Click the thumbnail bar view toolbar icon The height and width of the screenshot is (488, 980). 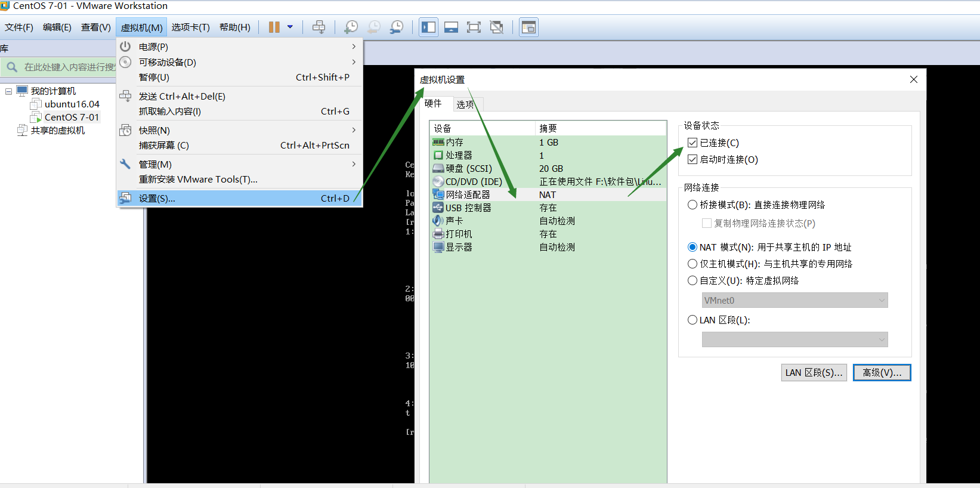click(452, 27)
